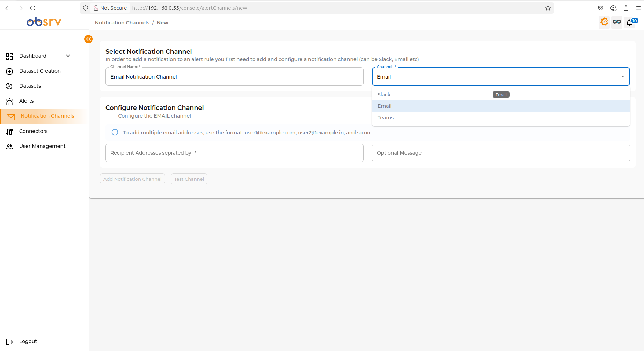The height and width of the screenshot is (351, 644).
Task: Click Notification Channels sidebar label
Action: pos(47,116)
